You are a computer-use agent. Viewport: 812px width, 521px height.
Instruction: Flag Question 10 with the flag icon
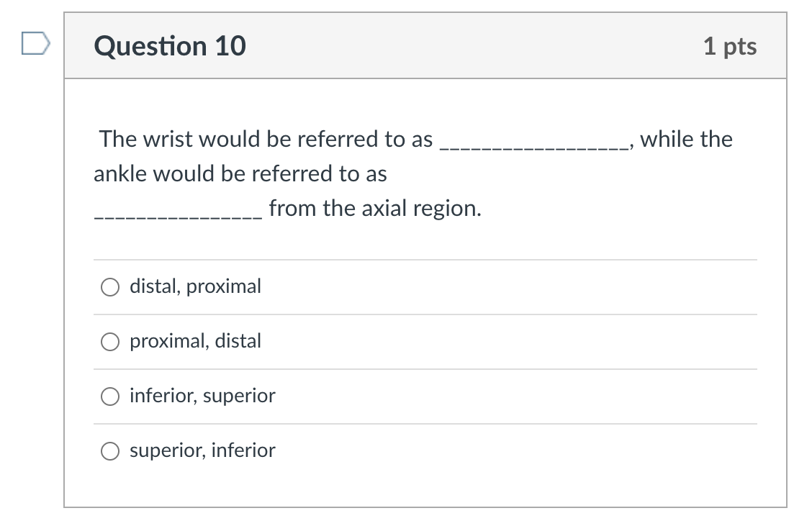click(x=35, y=45)
